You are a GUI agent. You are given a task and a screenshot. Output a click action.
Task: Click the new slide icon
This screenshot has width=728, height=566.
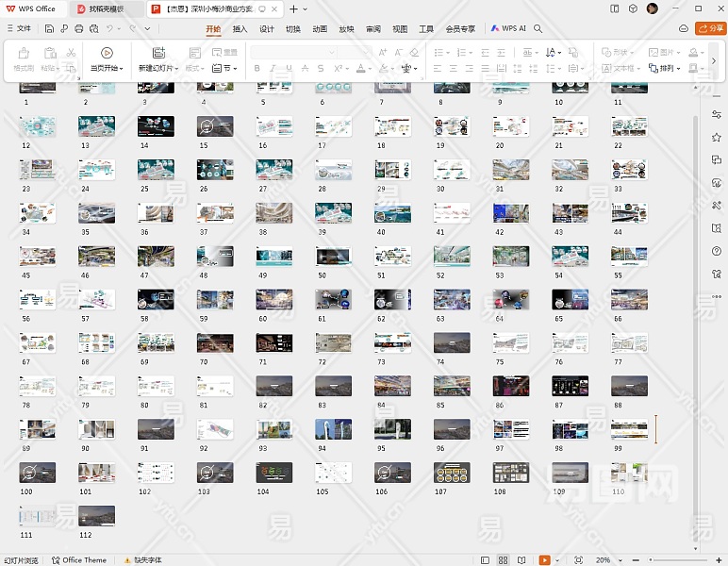[x=157, y=53]
